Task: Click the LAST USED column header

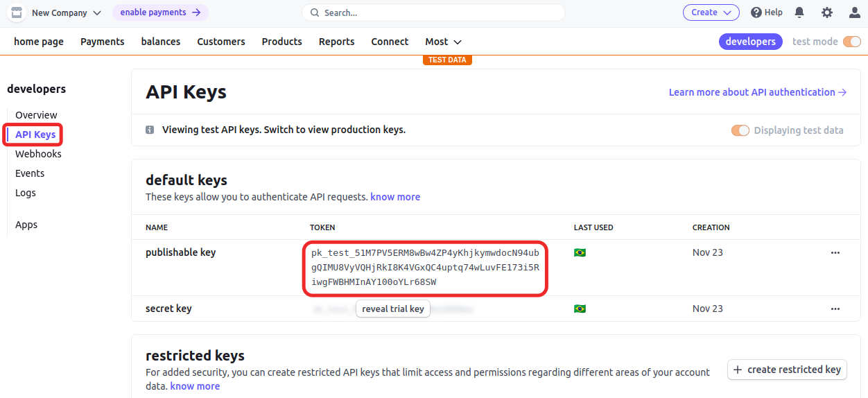Action: point(593,227)
